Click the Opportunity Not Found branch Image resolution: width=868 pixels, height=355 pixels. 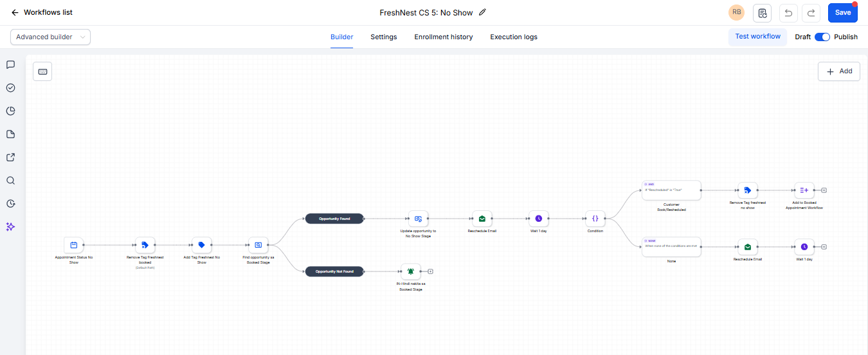point(334,271)
